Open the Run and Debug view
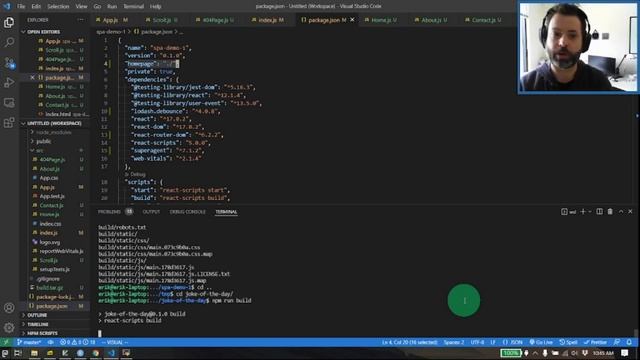This screenshot has height=360, width=640. [9, 82]
